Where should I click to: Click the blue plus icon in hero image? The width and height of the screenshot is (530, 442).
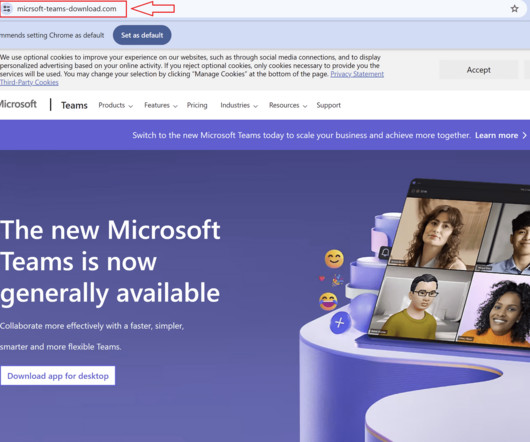(x=339, y=323)
